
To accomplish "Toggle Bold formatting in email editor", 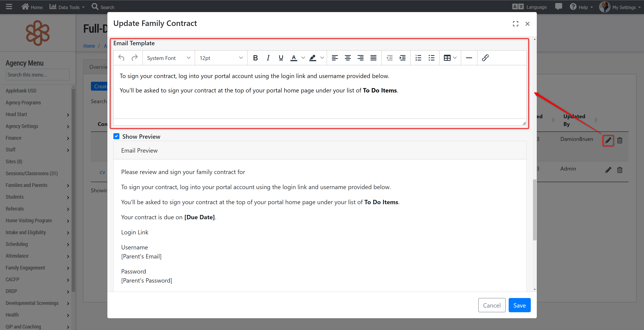I will pos(255,58).
